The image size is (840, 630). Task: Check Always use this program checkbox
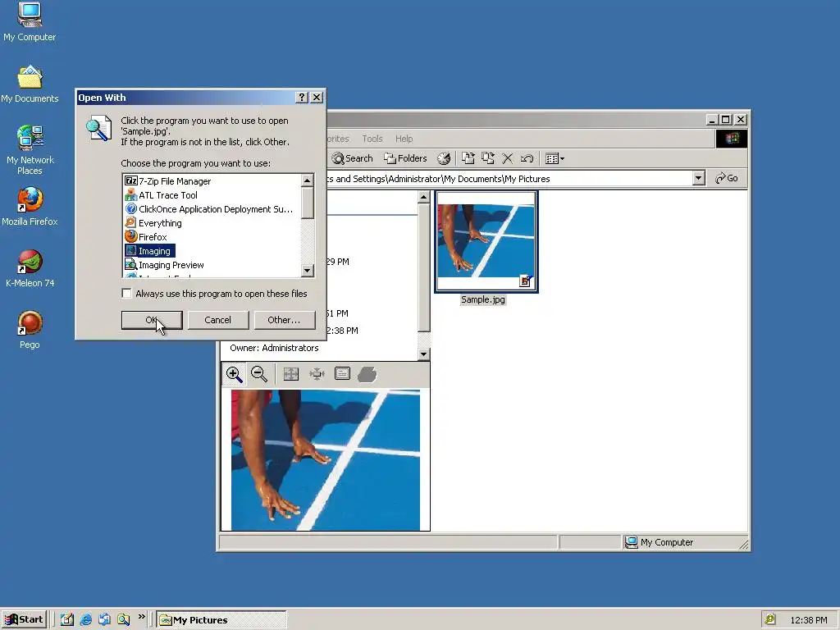coord(126,293)
